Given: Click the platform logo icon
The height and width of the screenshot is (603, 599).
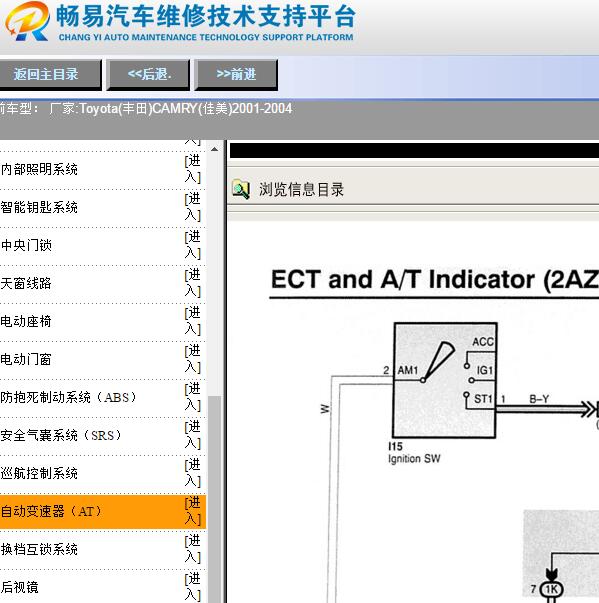Looking at the screenshot, I should point(27,21).
